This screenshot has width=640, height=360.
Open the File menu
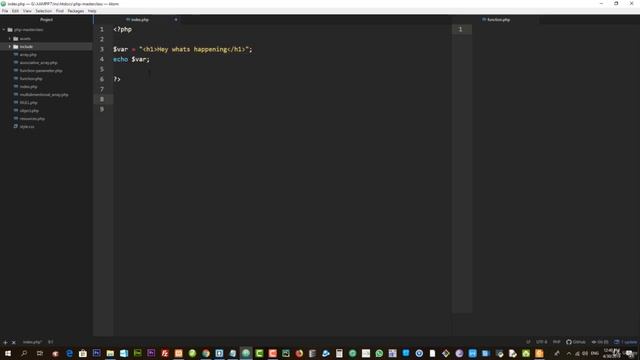(5, 11)
